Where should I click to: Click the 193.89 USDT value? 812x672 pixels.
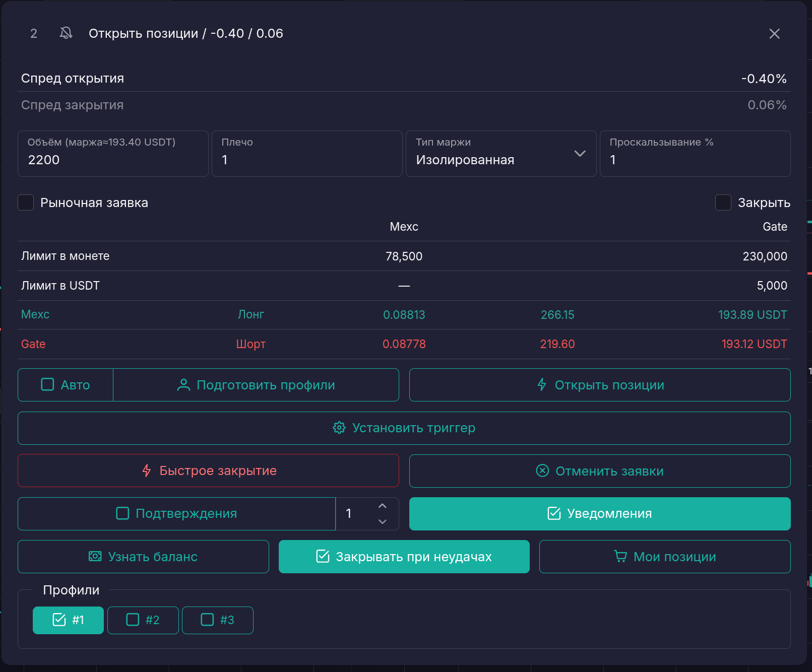pos(753,315)
